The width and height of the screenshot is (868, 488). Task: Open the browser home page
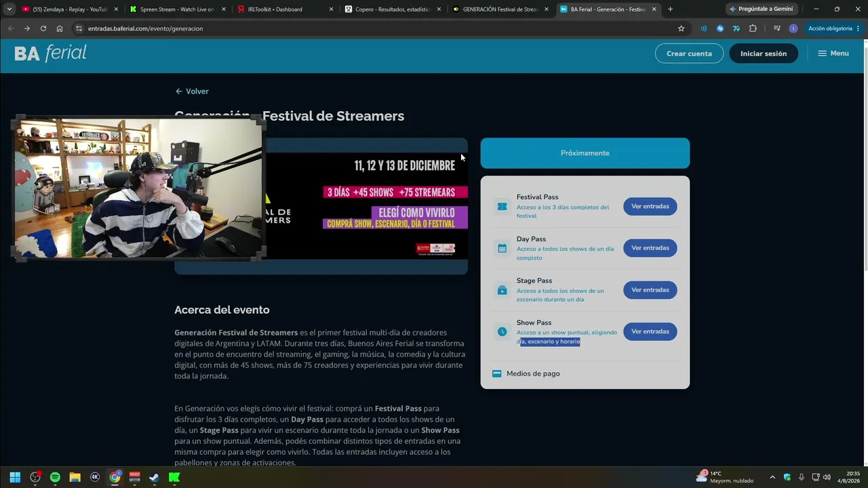click(x=60, y=28)
